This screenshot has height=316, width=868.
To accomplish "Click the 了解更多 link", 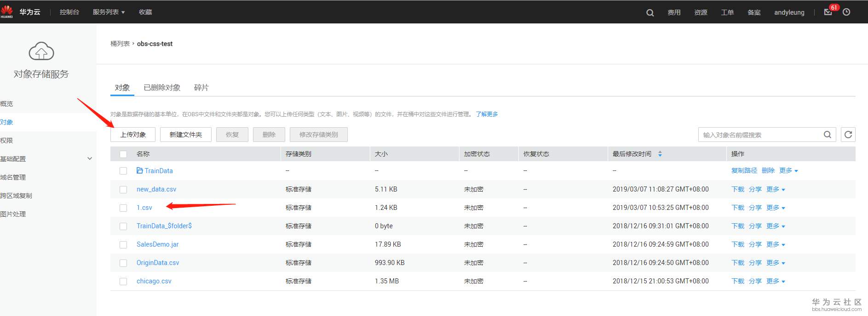I will pyautogui.click(x=487, y=114).
